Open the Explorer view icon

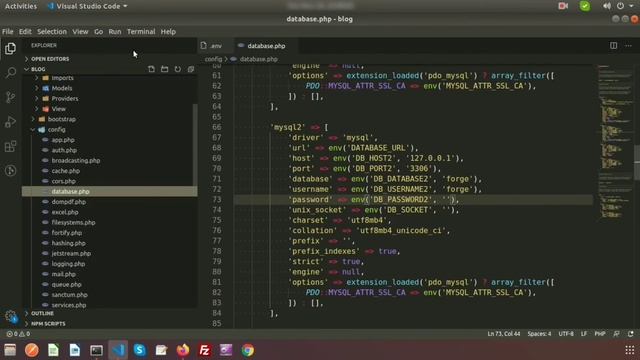[x=10, y=48]
